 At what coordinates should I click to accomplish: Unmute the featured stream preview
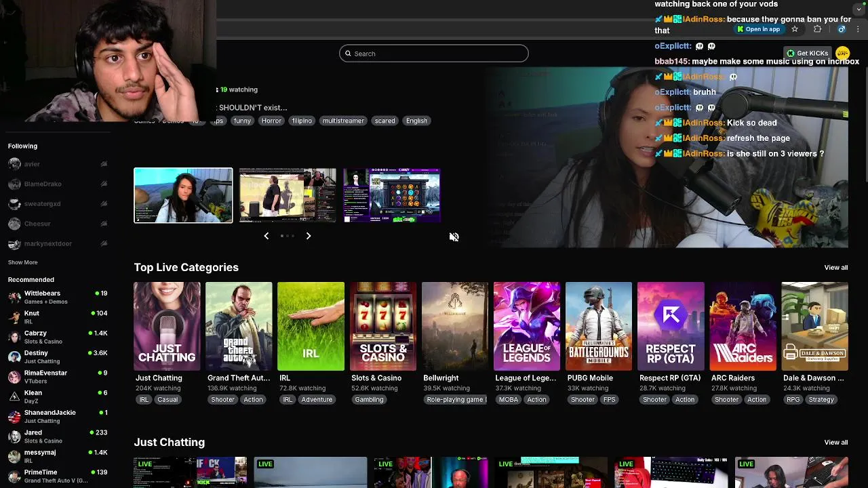(x=454, y=237)
